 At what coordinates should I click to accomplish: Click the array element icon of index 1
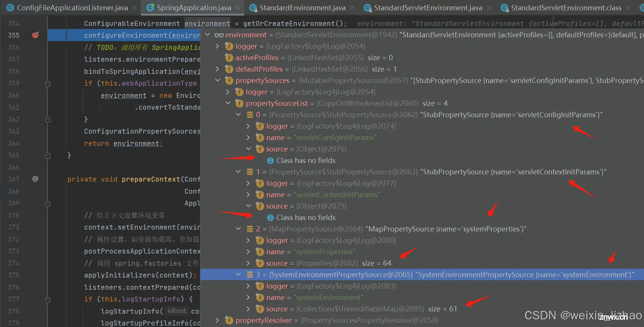(250, 172)
